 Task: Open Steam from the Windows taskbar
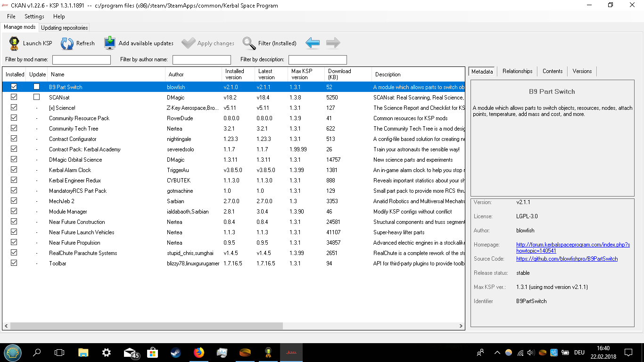click(175, 353)
